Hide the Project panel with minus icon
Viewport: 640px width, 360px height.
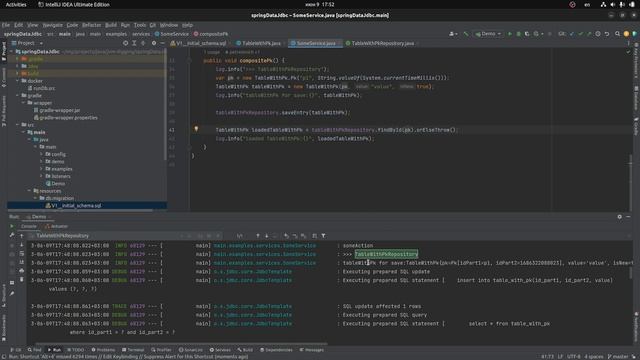tap(162, 43)
